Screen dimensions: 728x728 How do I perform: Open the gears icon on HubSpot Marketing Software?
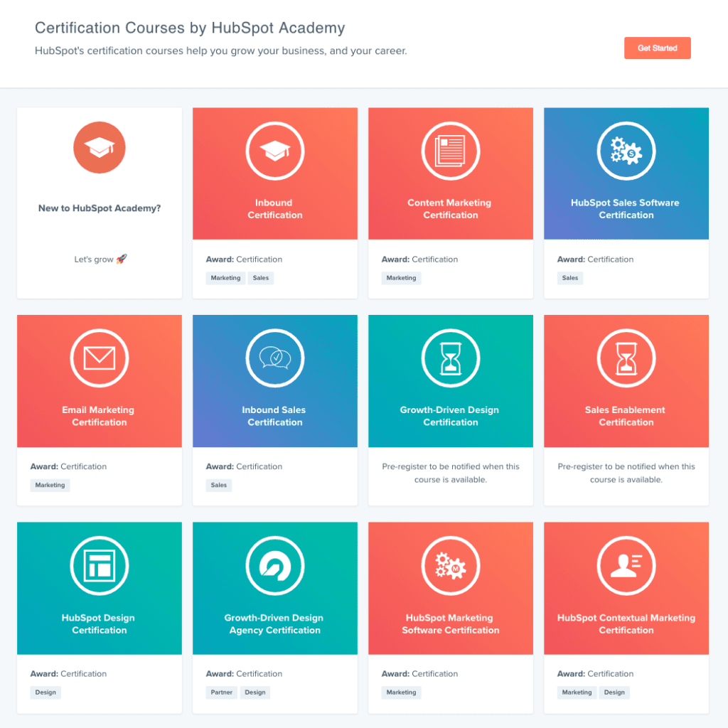(450, 566)
